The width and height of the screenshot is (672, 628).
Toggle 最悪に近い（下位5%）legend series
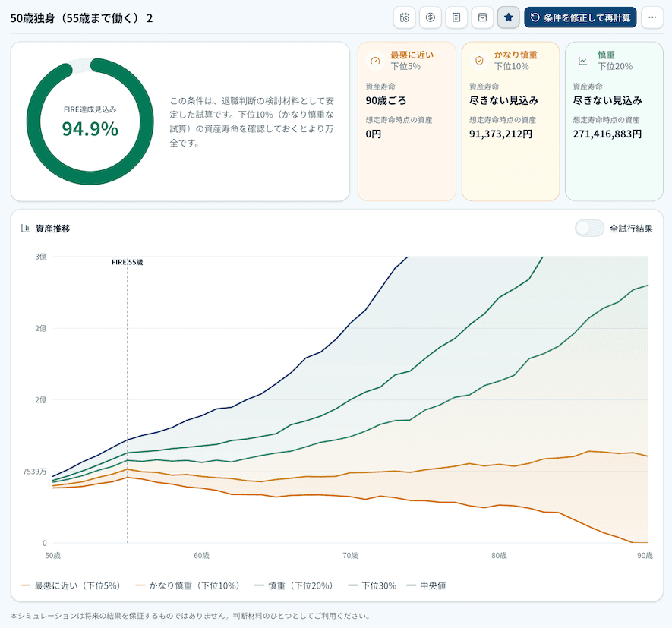click(71, 585)
